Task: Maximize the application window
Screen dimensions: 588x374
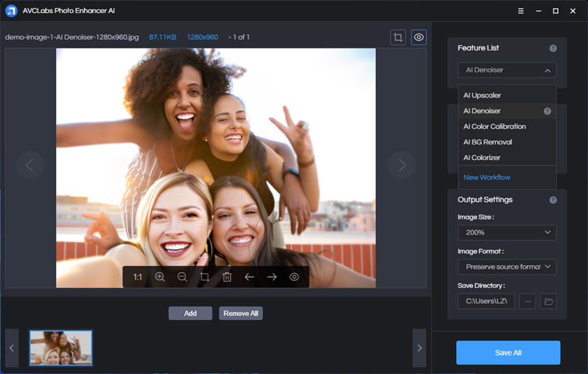Action: pyautogui.click(x=556, y=11)
